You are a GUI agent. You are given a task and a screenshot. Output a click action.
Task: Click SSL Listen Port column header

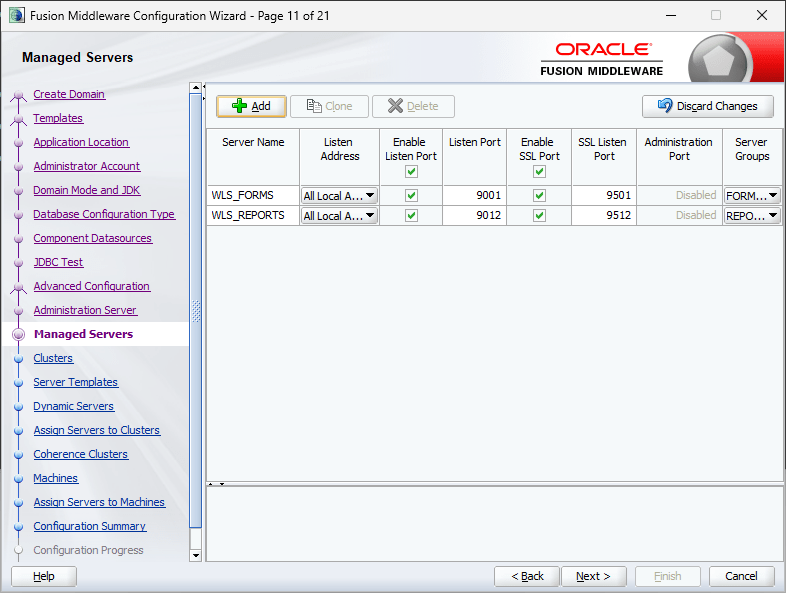(x=604, y=157)
